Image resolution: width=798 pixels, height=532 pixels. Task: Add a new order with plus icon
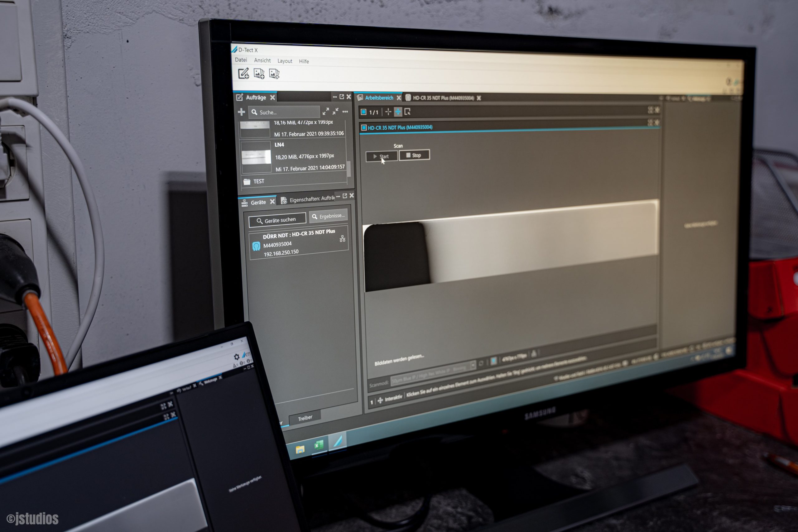point(241,112)
